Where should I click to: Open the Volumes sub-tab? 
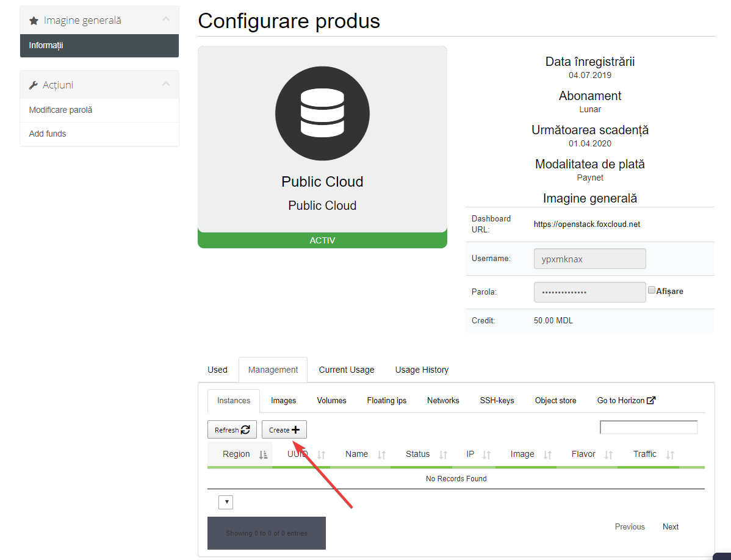(x=331, y=401)
